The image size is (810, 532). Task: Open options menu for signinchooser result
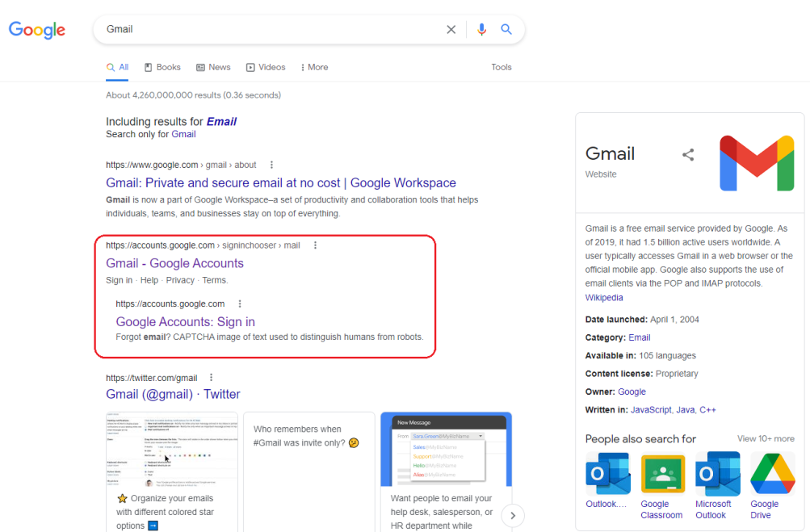point(316,245)
